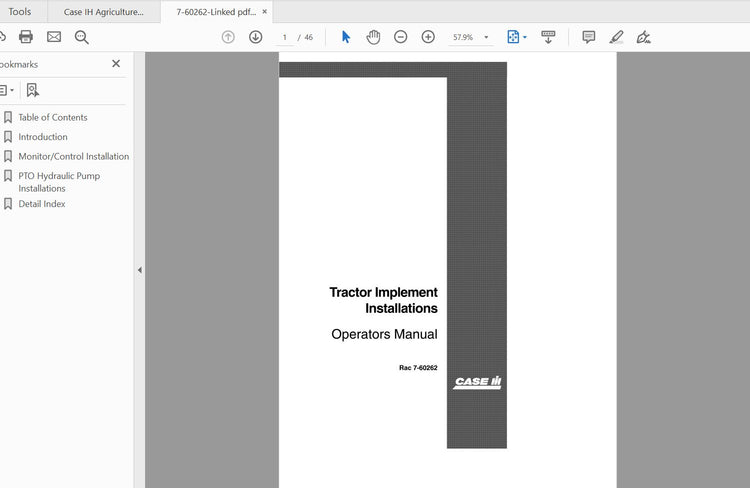The width and height of the screenshot is (750, 488).
Task: Click the Add bookmark icon
Action: coord(33,90)
